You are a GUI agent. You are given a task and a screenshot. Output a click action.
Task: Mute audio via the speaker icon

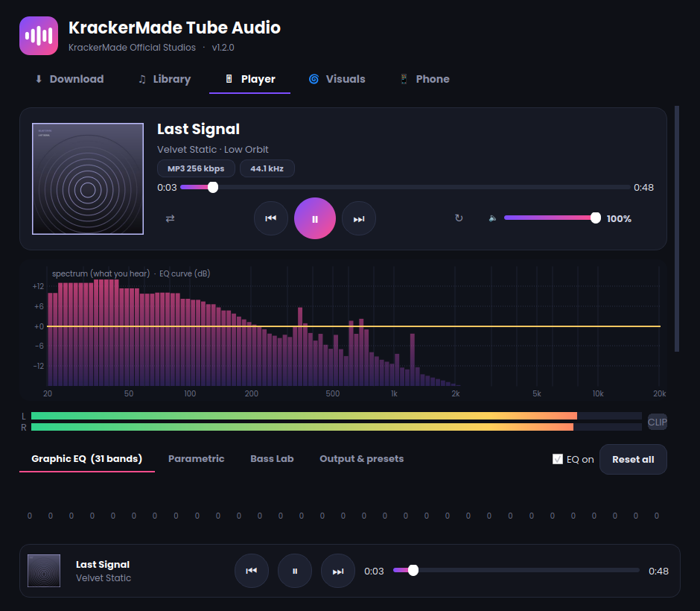tap(492, 218)
